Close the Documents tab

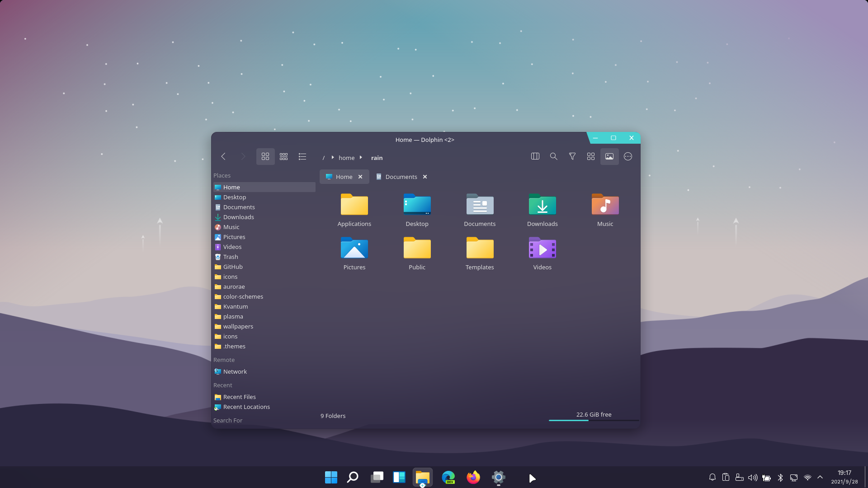click(x=425, y=177)
